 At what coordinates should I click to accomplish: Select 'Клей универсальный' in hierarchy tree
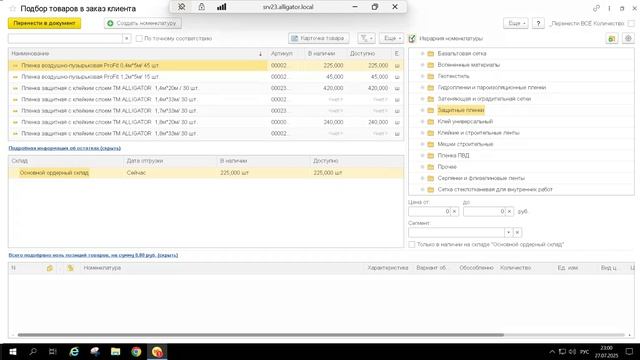click(465, 122)
